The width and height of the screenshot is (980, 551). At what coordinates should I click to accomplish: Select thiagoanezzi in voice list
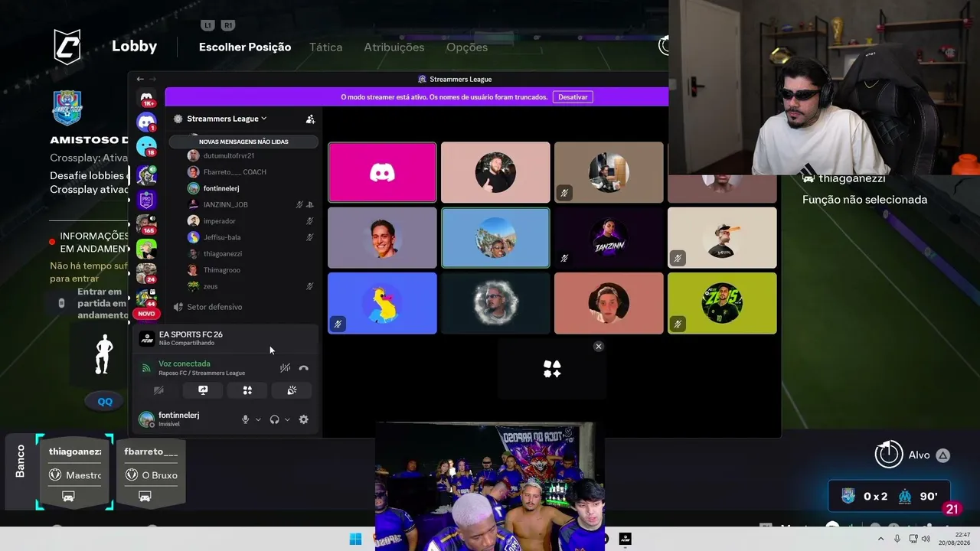(223, 253)
